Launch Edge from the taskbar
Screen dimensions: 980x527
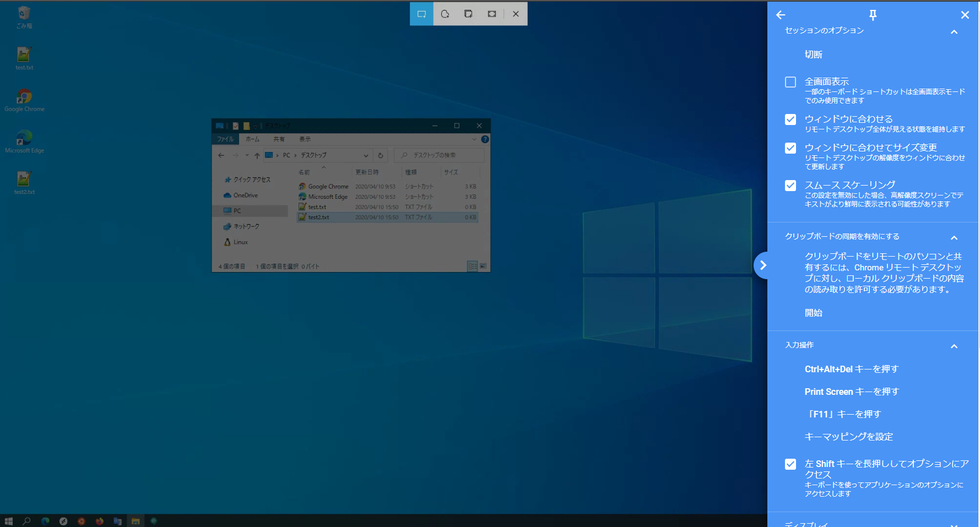coord(45,521)
